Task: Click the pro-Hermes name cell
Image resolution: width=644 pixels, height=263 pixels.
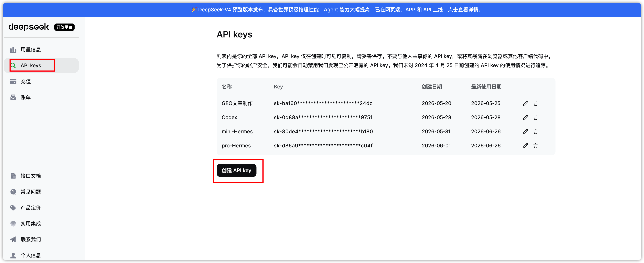Action: 236,146
